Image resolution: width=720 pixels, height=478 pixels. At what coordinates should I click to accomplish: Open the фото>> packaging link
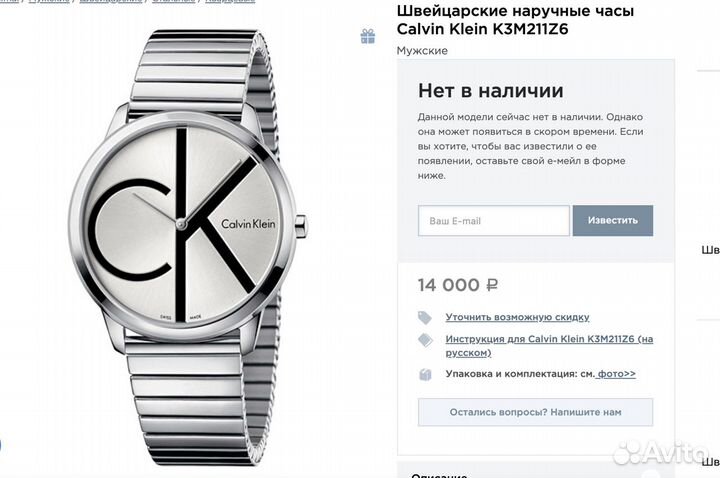pyautogui.click(x=616, y=374)
